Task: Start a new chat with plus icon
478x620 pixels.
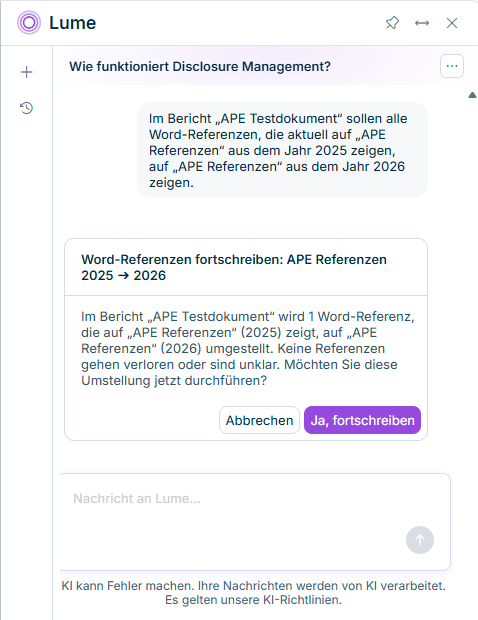Action: [x=26, y=72]
